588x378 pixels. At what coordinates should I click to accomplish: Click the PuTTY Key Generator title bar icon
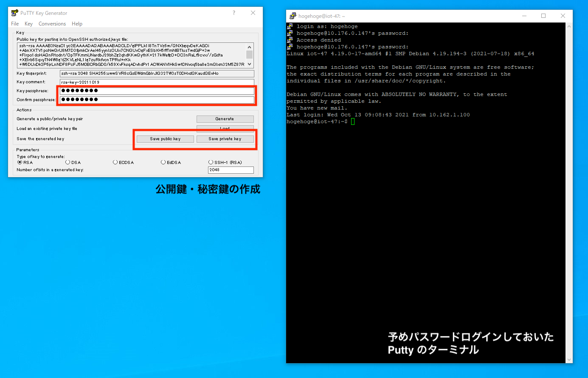pyautogui.click(x=14, y=13)
